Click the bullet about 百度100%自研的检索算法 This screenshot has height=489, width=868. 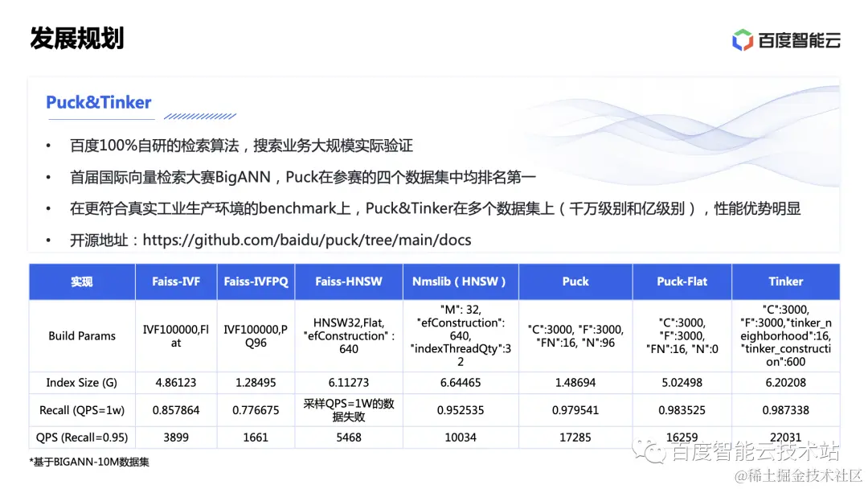coord(241,146)
